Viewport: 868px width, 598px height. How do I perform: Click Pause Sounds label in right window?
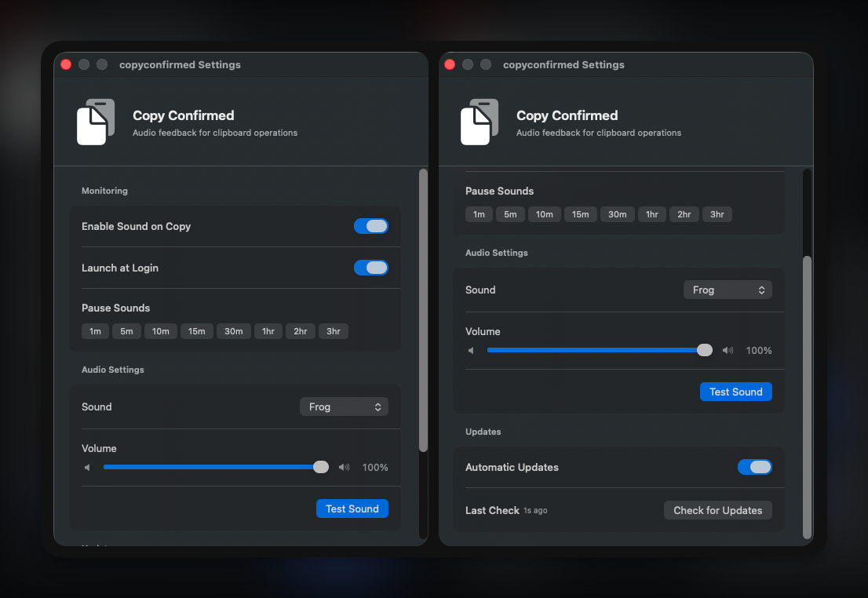click(499, 191)
